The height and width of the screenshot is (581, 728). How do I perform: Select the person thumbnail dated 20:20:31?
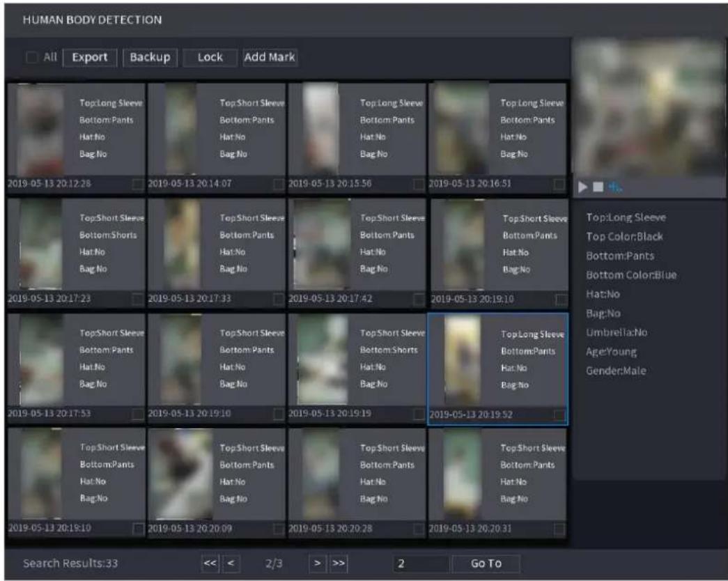(462, 474)
